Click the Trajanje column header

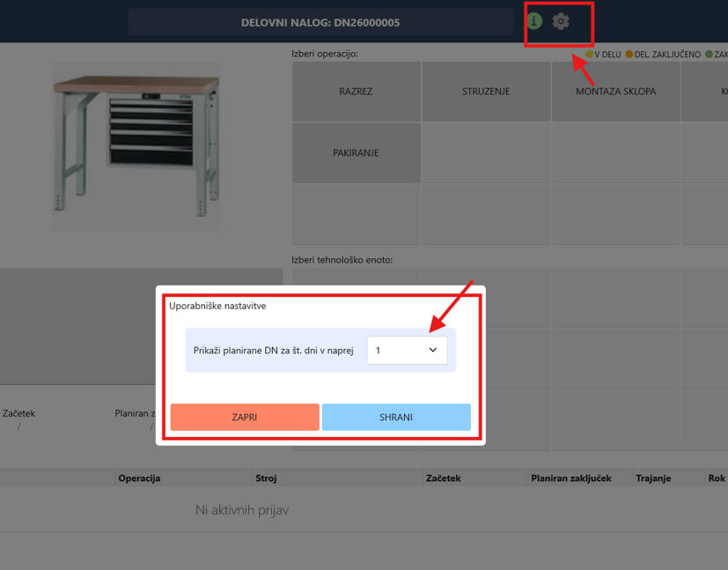(x=653, y=478)
